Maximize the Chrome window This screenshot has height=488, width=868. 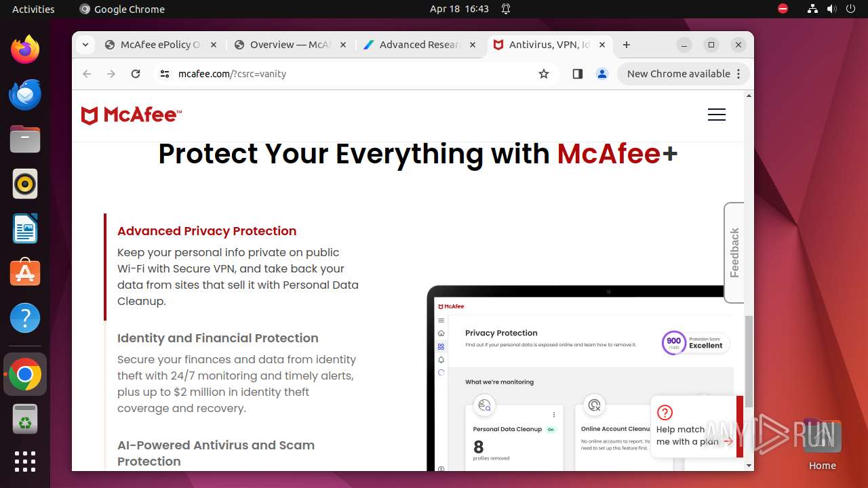click(711, 45)
